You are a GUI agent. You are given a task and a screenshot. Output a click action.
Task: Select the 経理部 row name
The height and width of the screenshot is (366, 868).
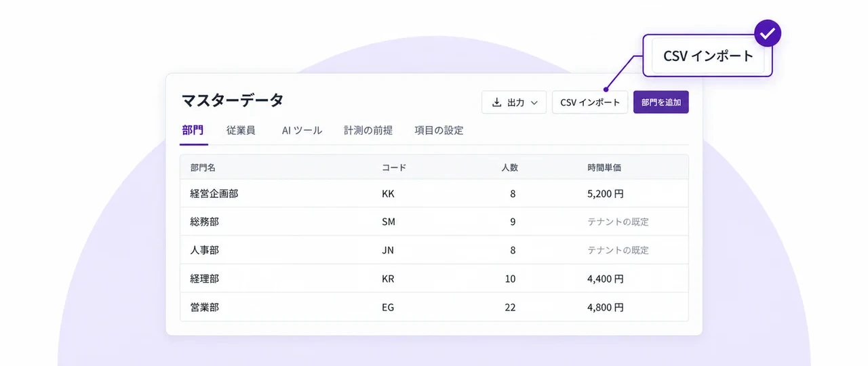point(205,279)
